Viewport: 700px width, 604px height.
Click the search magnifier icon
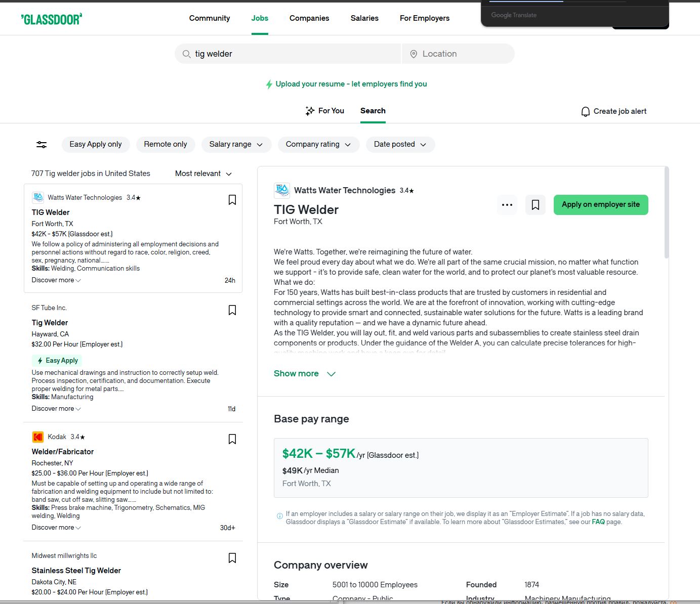(186, 54)
